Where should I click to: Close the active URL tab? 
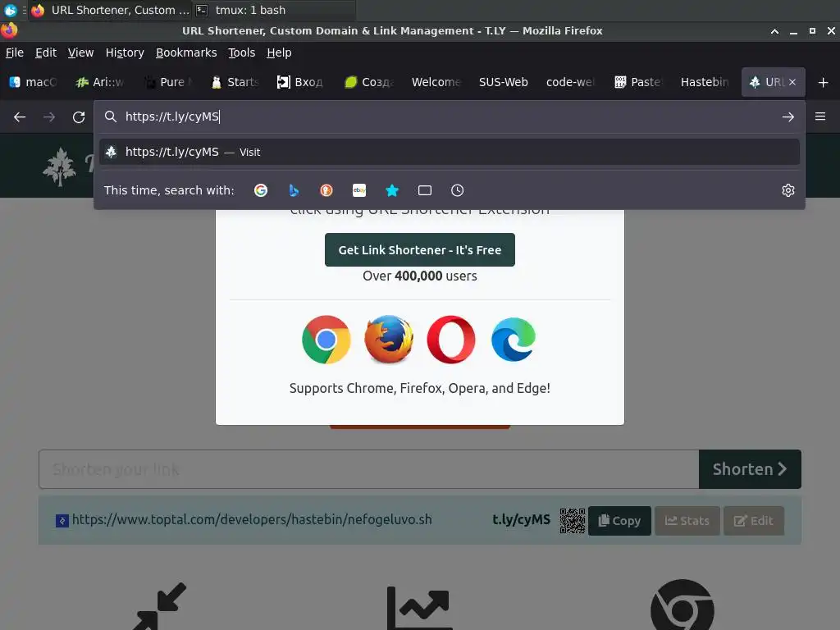[x=792, y=82]
